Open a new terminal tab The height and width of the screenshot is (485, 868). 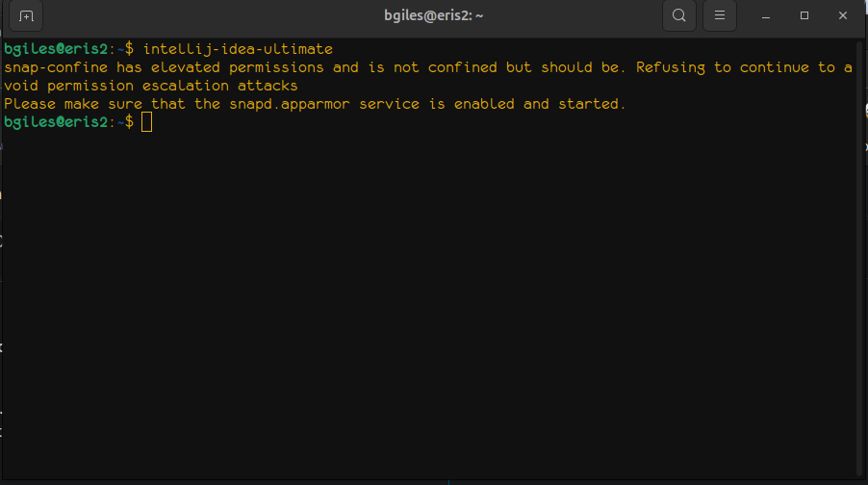[26, 16]
